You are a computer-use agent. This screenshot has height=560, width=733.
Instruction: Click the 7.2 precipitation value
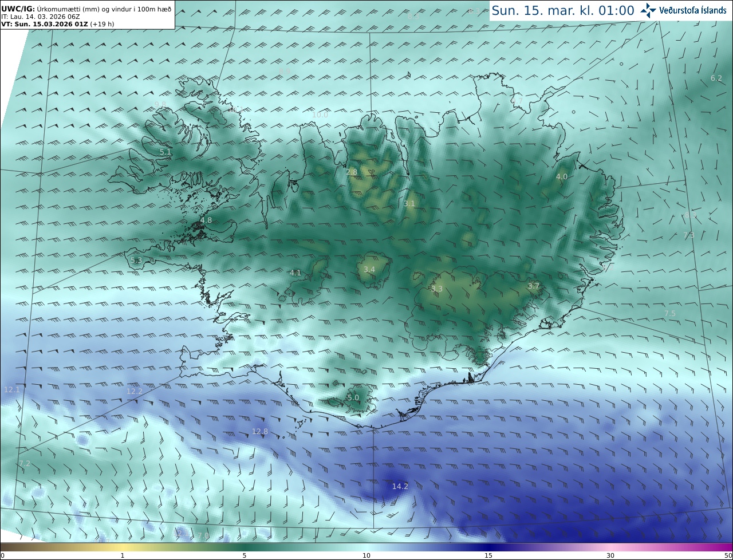(25, 463)
